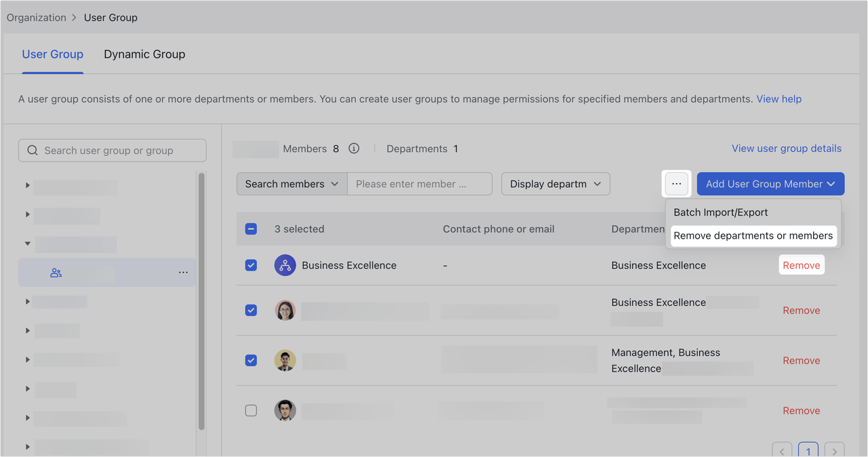
Task: Select Remove departments or members option
Action: 753,235
